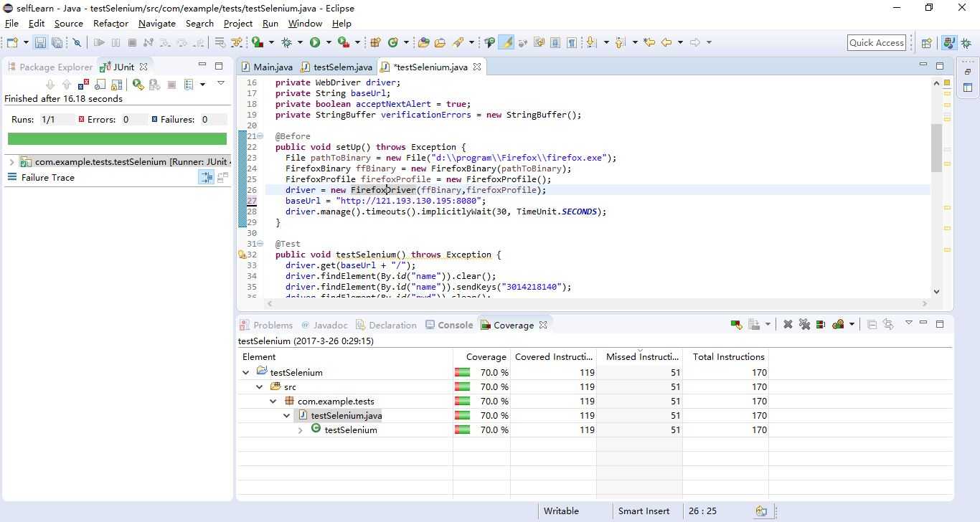Screen dimensions: 980x522
Task: Toggle Mark Occurrences highlighter button
Action: pyautogui.click(x=507, y=42)
